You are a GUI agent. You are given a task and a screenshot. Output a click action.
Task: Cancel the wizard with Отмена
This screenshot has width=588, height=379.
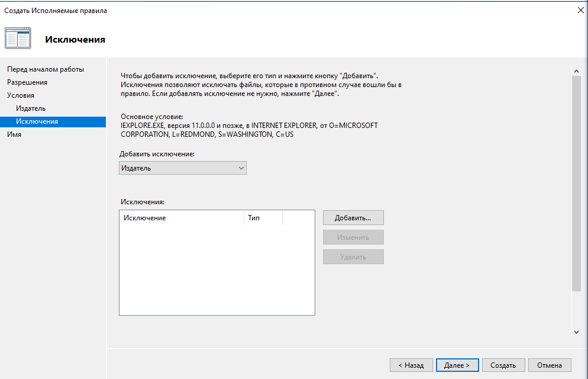[x=550, y=365]
